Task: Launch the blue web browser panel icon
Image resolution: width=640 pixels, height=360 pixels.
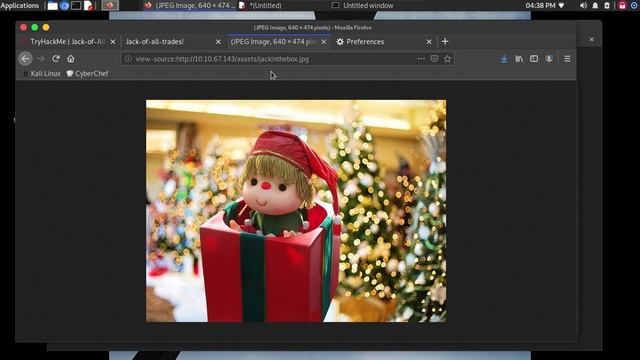Action: coord(64,6)
